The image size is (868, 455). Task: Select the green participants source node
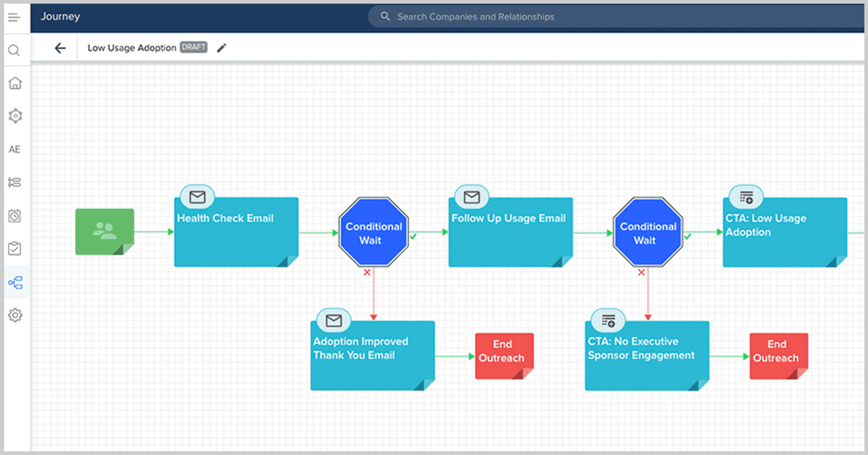(104, 232)
